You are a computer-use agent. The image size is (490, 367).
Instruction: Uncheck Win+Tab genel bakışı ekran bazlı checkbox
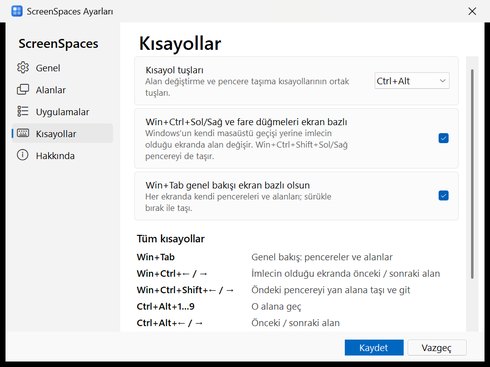(443, 195)
